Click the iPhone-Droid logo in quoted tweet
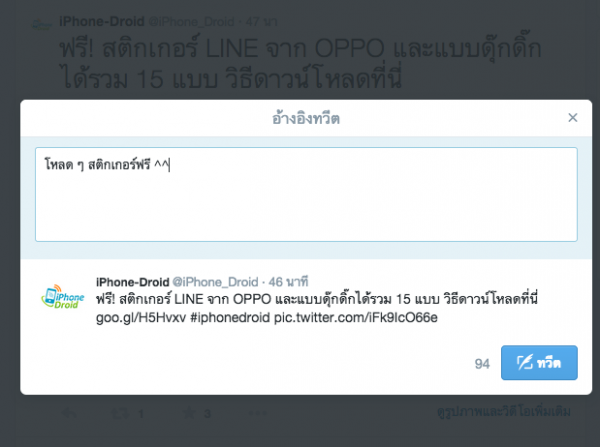The height and width of the screenshot is (447, 600). pyautogui.click(x=62, y=297)
